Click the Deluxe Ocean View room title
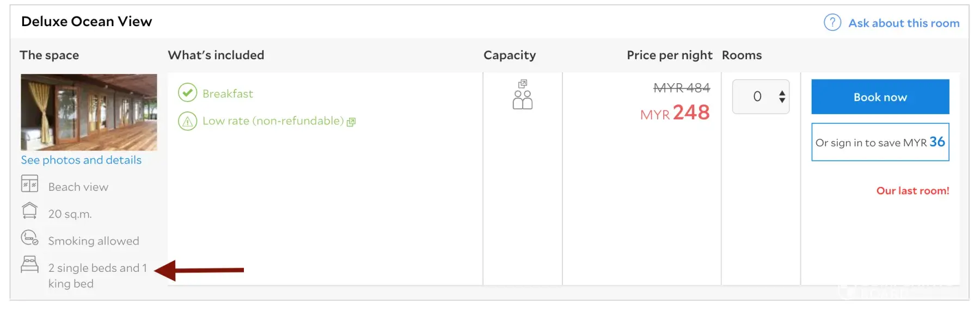 pos(87,21)
